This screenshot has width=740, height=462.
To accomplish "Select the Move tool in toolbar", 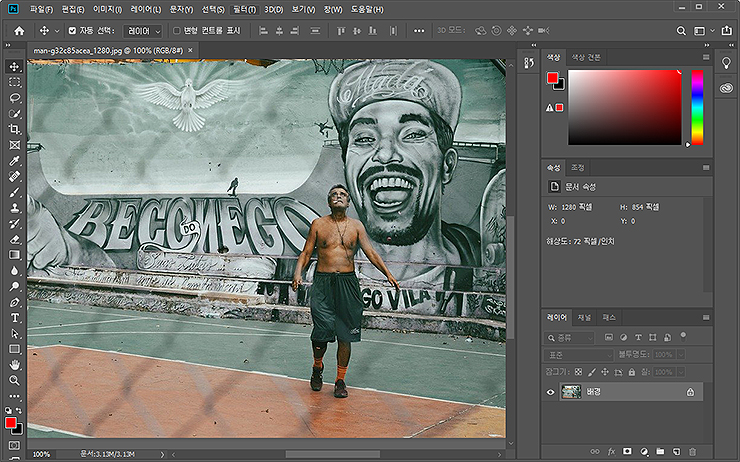I will 15,67.
